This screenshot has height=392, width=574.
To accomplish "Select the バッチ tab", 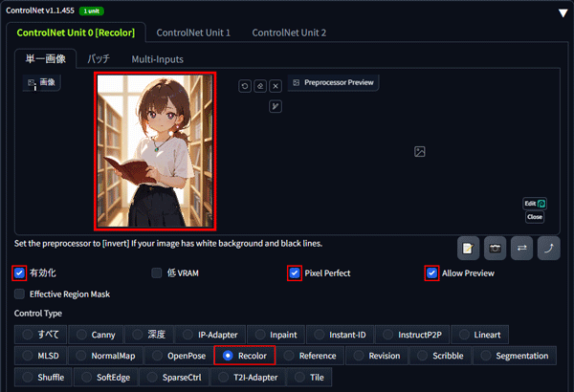I will [99, 58].
